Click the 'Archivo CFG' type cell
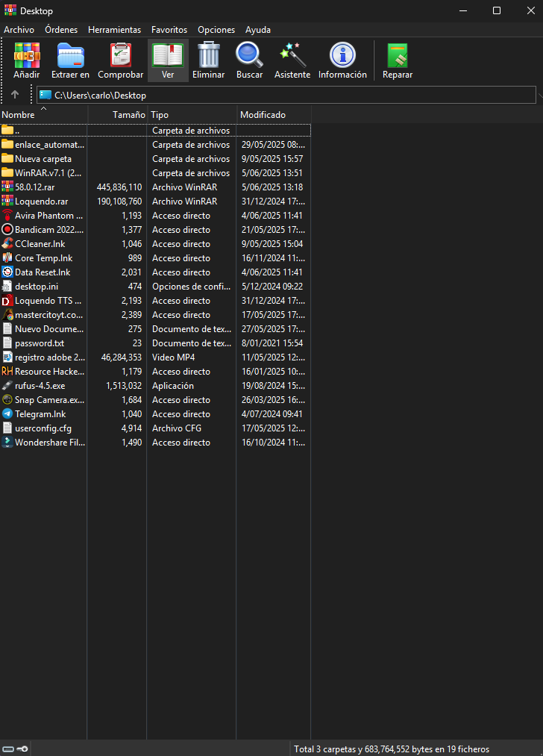 click(x=177, y=428)
